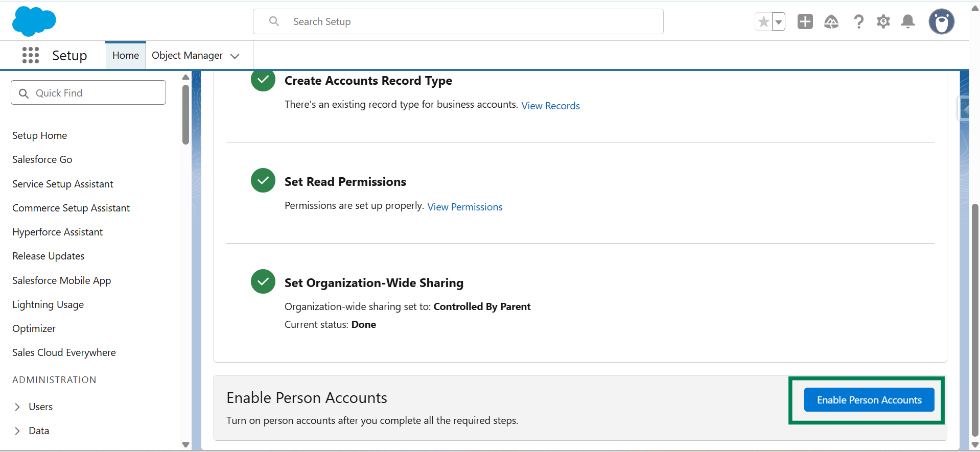Screen dimensions: 980x452
Task: Open the global actions plus icon
Action: point(805,21)
